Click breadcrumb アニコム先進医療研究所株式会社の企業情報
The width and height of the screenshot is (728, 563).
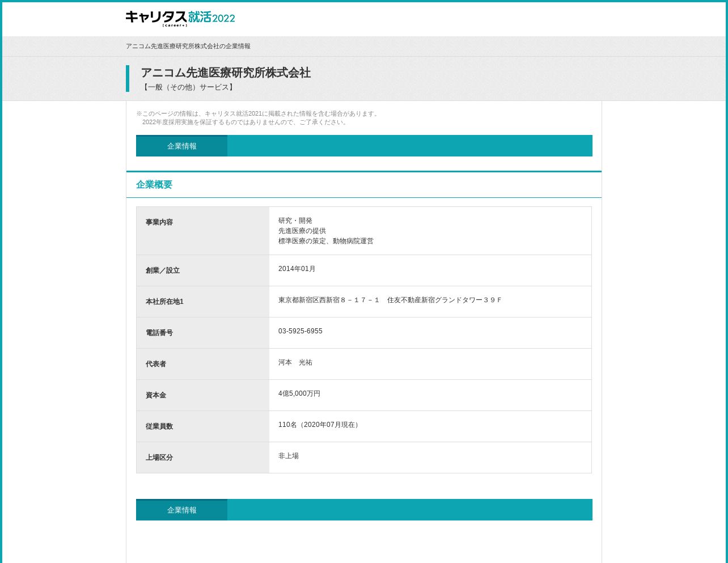tap(188, 46)
